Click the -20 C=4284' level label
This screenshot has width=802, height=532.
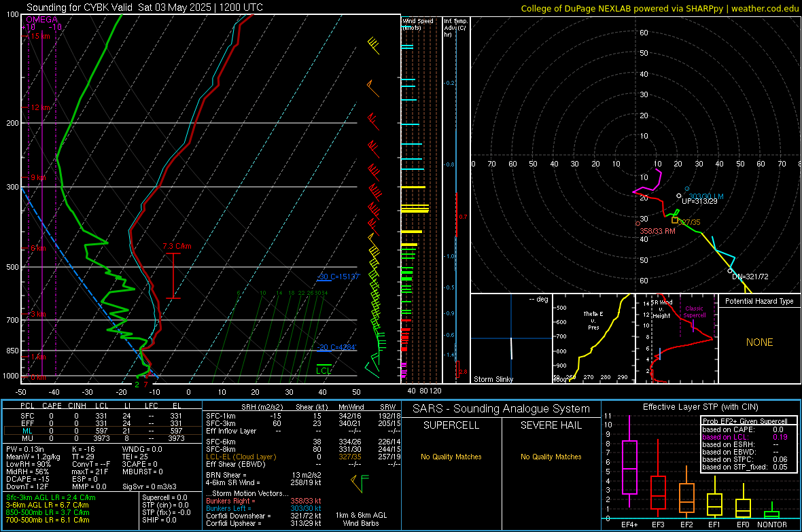point(336,347)
